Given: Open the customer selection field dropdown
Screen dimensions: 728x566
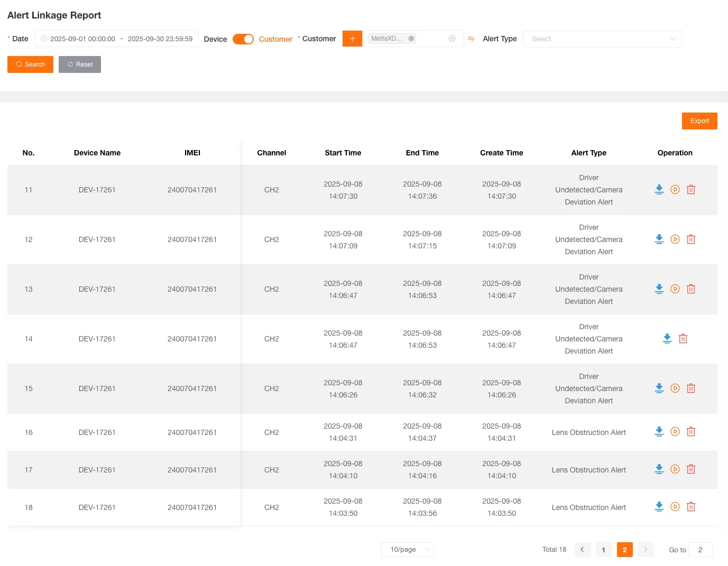Looking at the screenshot, I should coord(431,39).
